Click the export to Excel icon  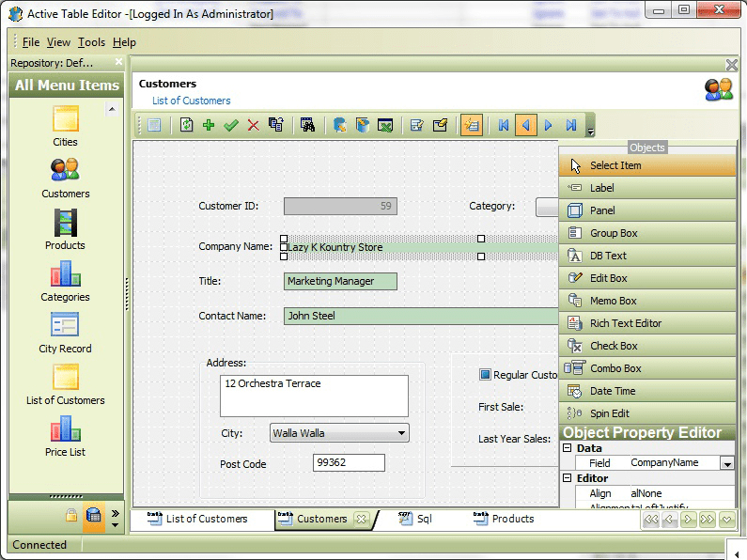pos(385,125)
